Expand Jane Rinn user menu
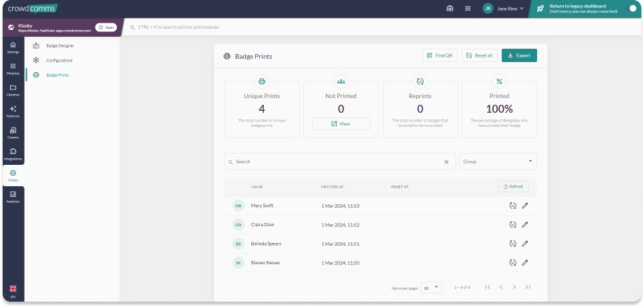 [504, 9]
